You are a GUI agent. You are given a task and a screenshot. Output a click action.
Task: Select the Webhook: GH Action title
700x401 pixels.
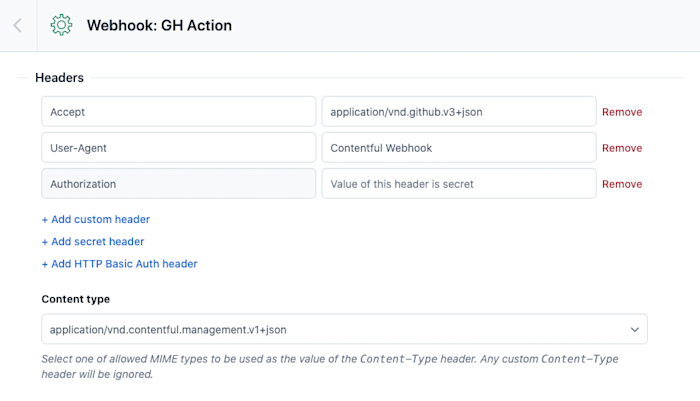click(159, 25)
